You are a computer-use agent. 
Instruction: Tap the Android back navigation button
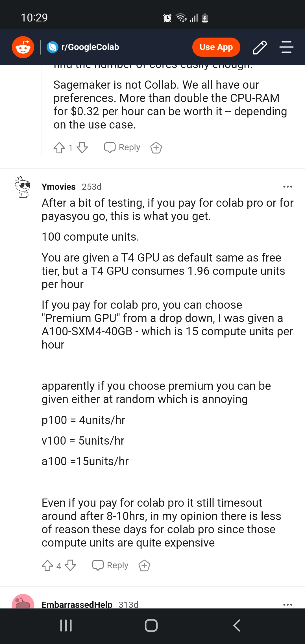(x=237, y=625)
